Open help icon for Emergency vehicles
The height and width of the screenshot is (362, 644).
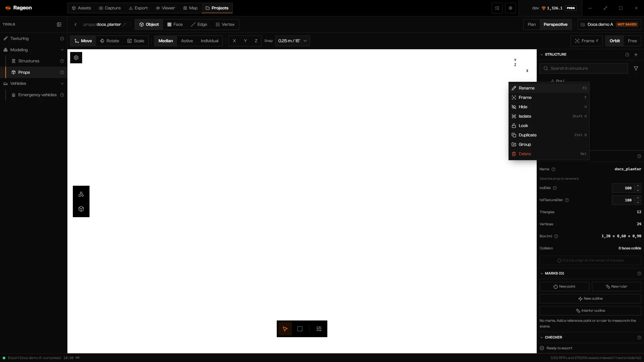(x=62, y=95)
